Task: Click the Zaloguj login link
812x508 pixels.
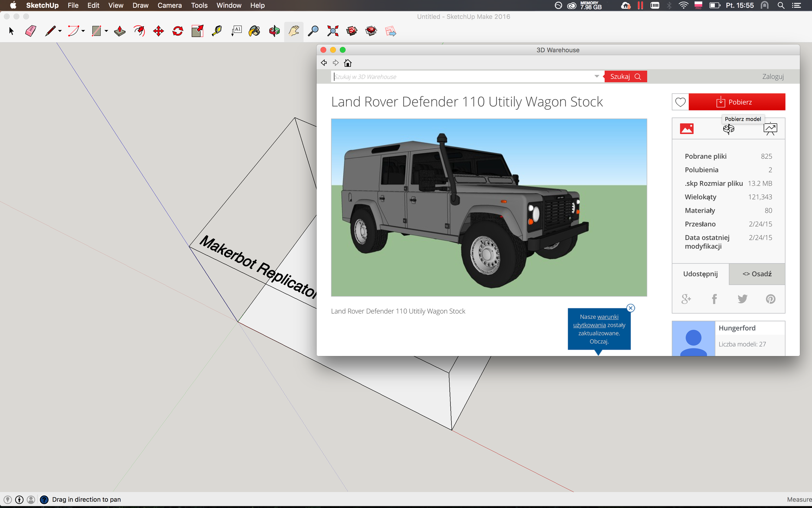Action: click(x=773, y=77)
